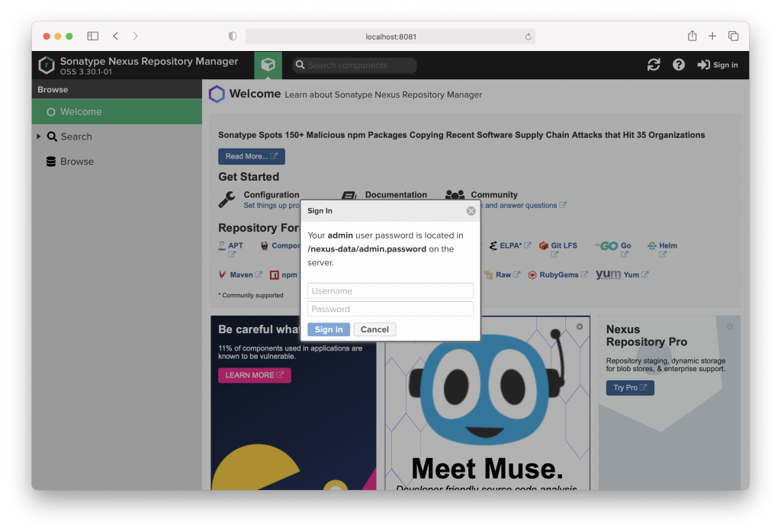Click the Yum repository format icon

[x=610, y=274]
